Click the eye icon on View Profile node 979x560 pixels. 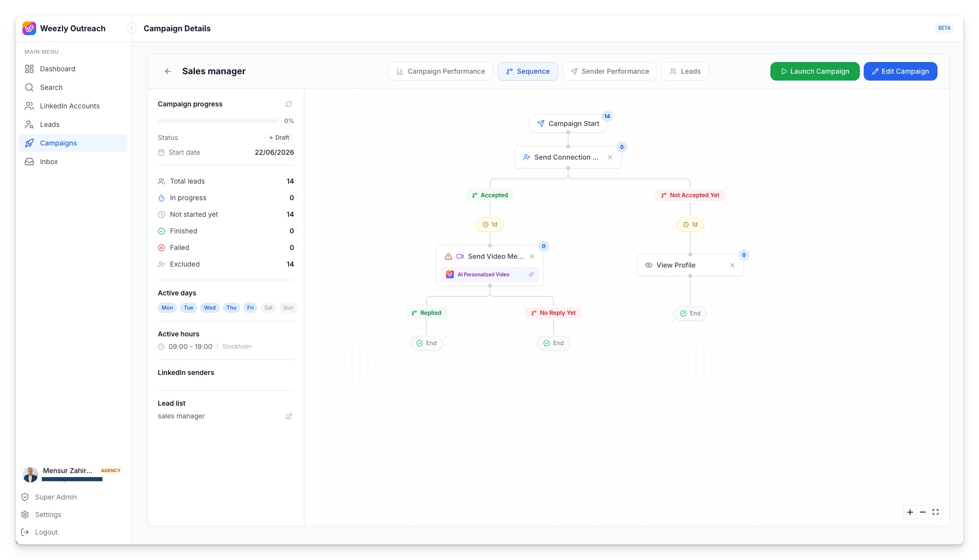pyautogui.click(x=649, y=265)
